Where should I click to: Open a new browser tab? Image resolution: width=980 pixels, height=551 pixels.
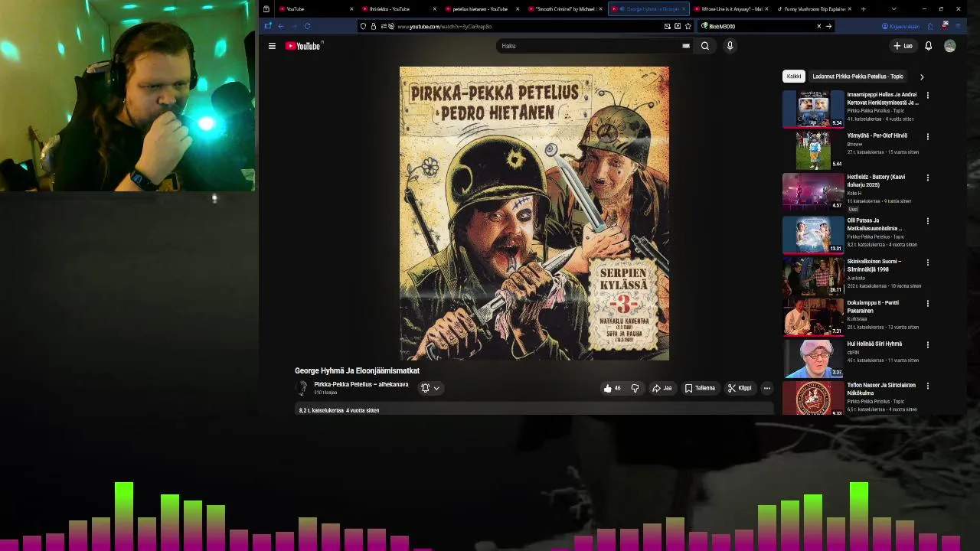click(x=863, y=9)
